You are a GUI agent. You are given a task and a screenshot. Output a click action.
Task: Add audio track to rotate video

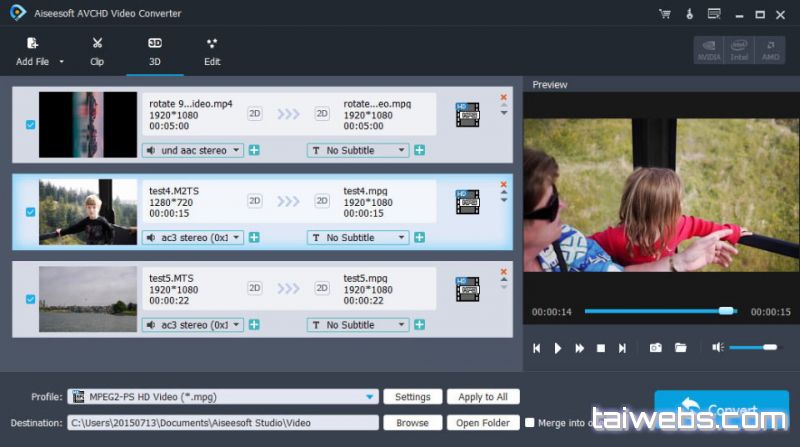(x=254, y=150)
